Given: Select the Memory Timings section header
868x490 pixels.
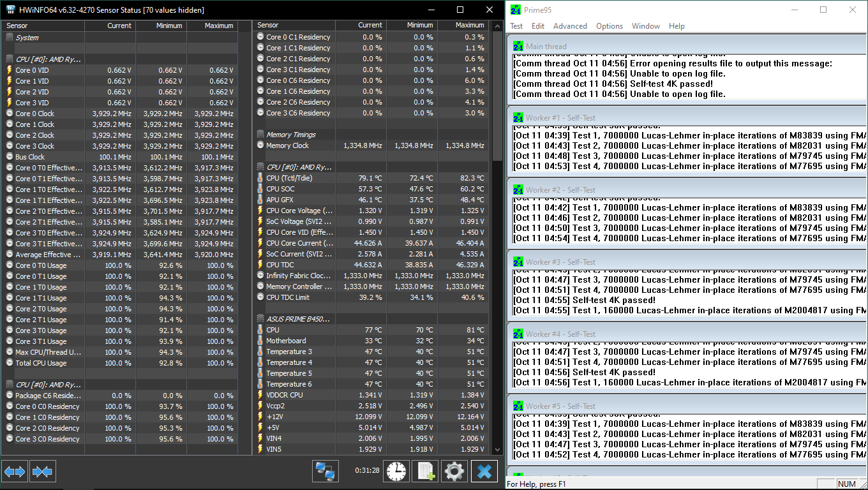Looking at the screenshot, I should point(371,135).
